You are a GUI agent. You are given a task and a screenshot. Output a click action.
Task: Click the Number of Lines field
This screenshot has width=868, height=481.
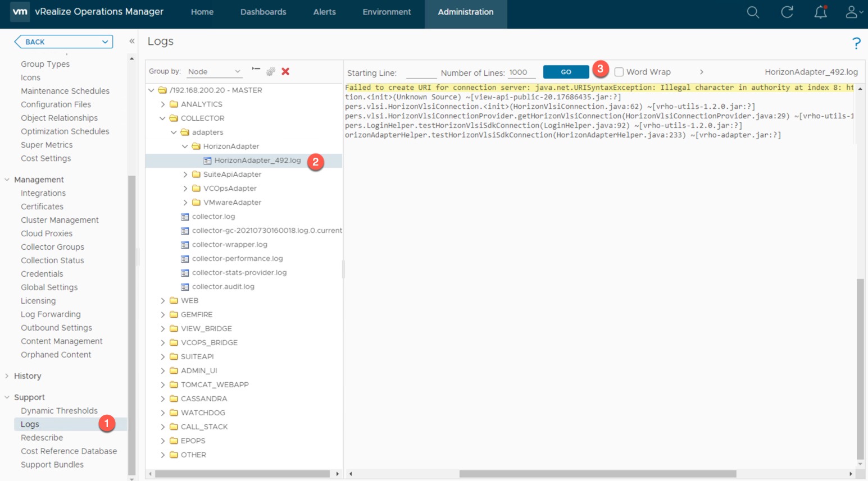coord(521,72)
